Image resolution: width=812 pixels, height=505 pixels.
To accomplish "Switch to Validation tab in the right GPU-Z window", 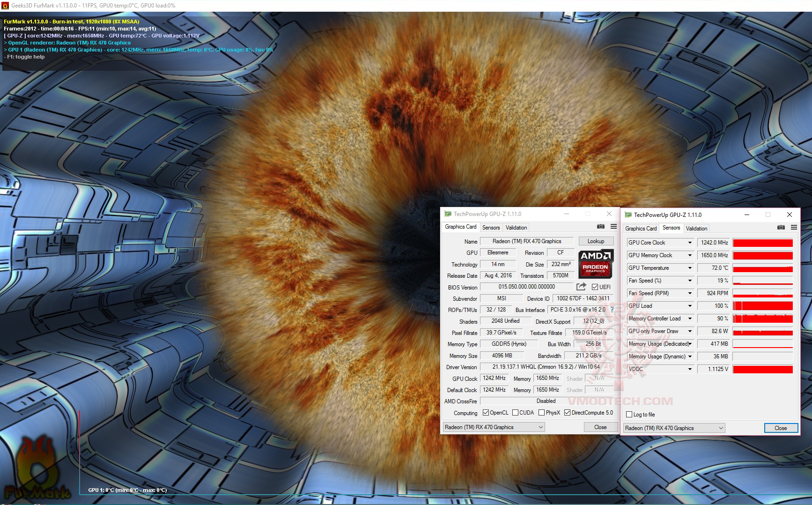I will click(697, 229).
